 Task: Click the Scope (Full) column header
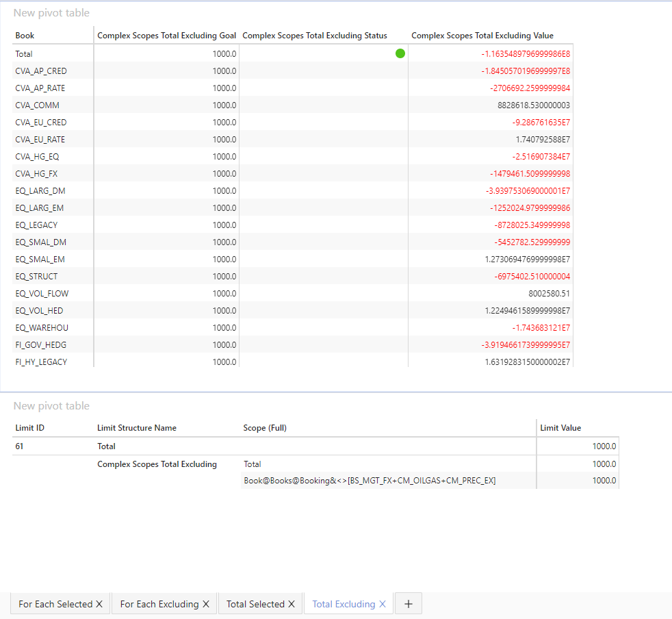tap(265, 428)
